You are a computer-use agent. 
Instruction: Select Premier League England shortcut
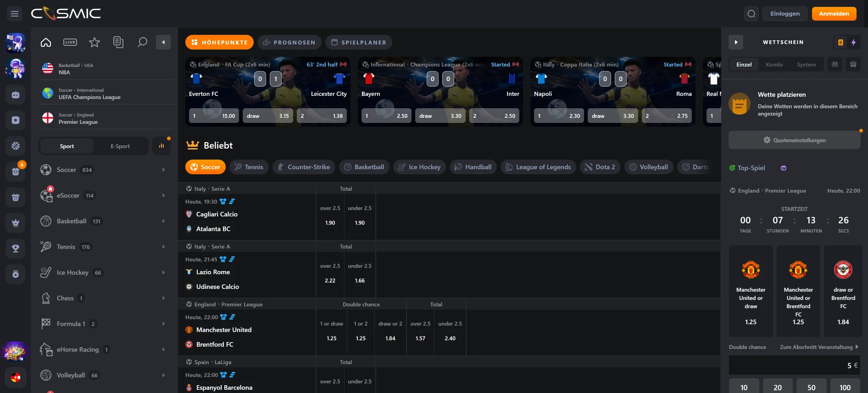tap(106, 118)
